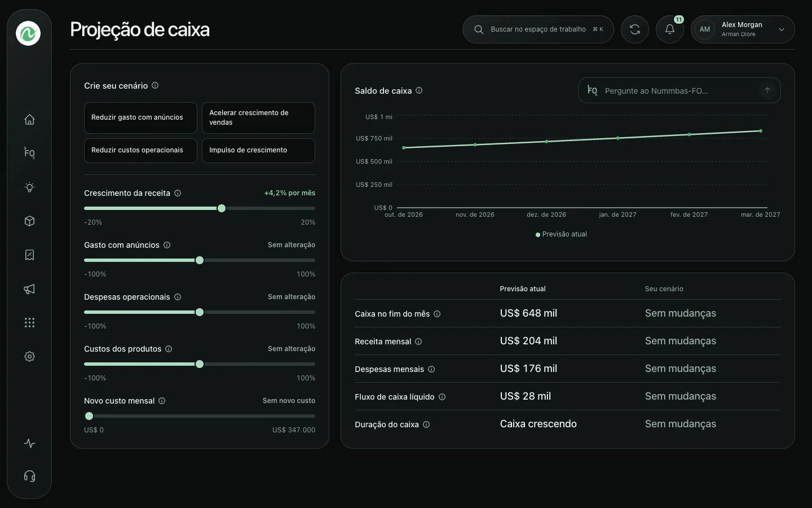Open the box products sidebar icon
Screen dimensions: 812x508
[x=30, y=221]
